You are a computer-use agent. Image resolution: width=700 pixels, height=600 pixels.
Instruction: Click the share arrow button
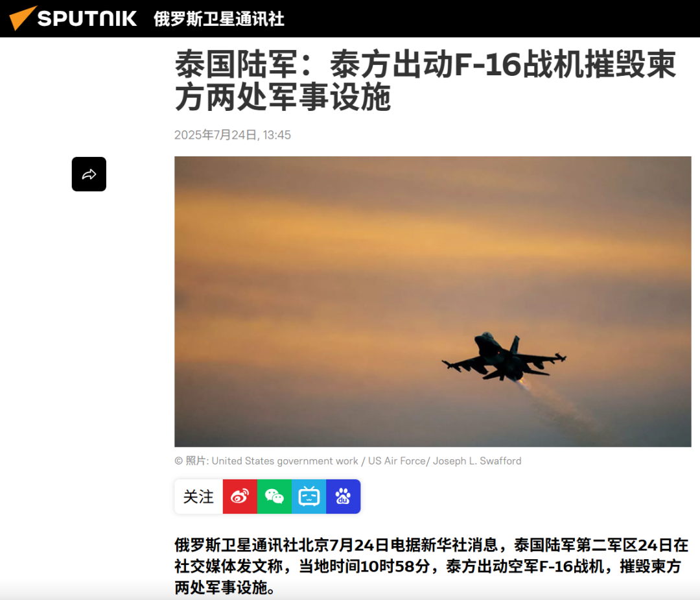click(89, 174)
